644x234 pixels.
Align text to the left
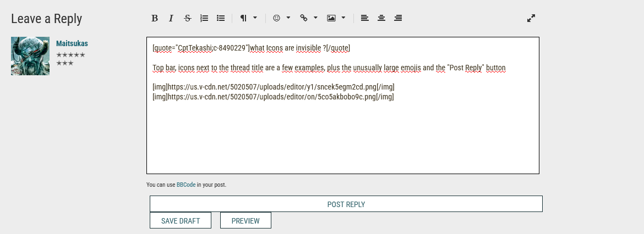(365, 18)
